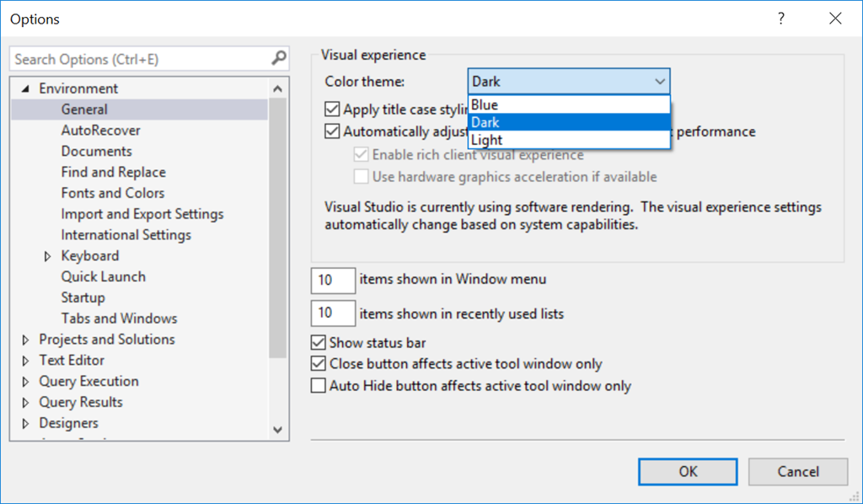Click the OK button

click(x=687, y=471)
